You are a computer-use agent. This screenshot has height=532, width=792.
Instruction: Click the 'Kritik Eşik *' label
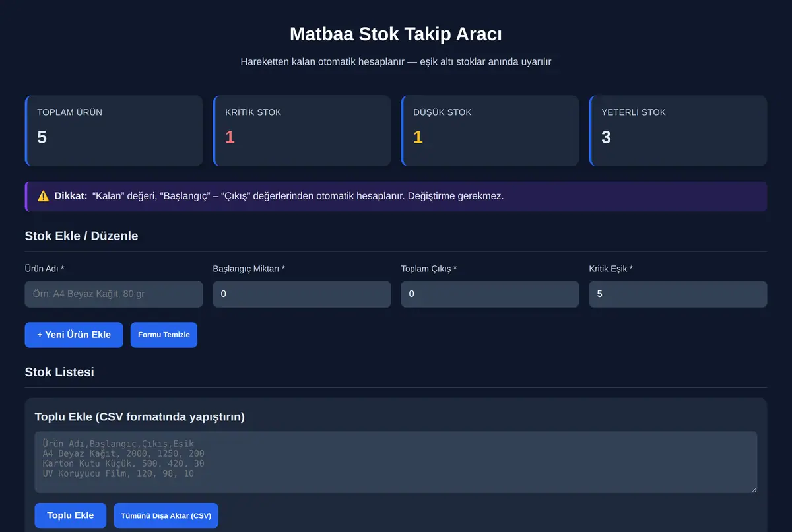point(611,269)
